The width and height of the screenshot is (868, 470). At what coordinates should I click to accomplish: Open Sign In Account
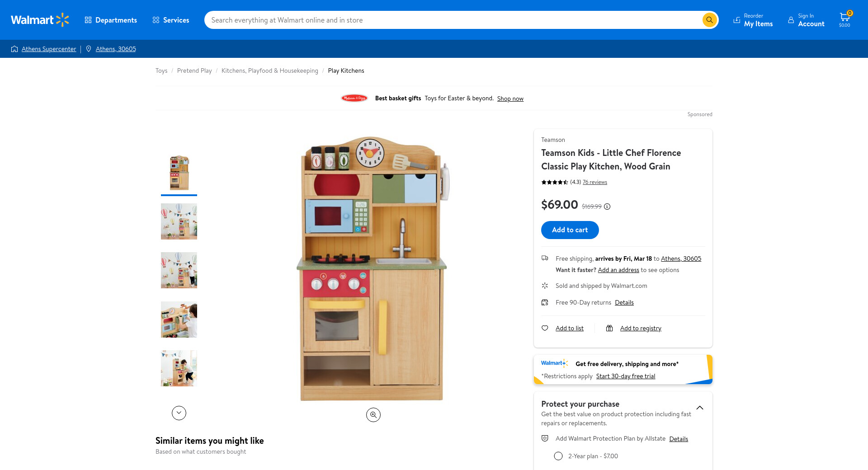807,20
